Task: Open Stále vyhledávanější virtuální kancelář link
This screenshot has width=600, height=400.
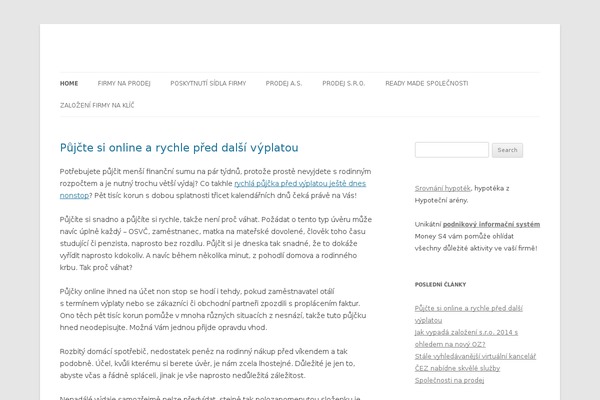Action: pos(475,356)
